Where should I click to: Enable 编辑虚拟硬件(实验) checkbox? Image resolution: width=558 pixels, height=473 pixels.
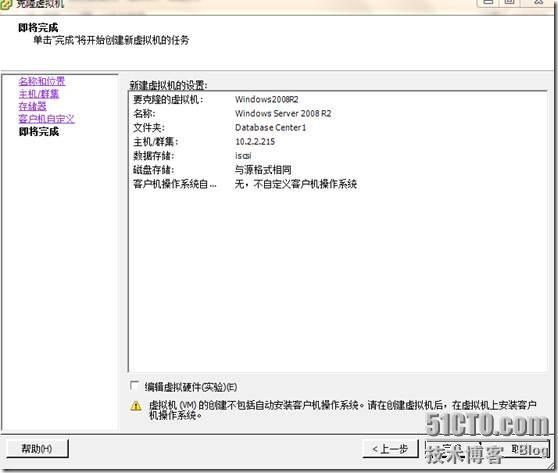(134, 386)
